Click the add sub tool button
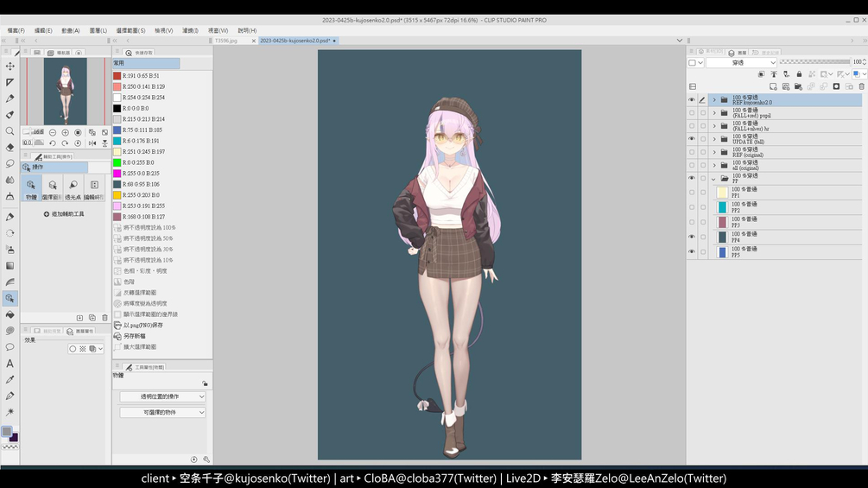The height and width of the screenshot is (488, 868). point(64,214)
